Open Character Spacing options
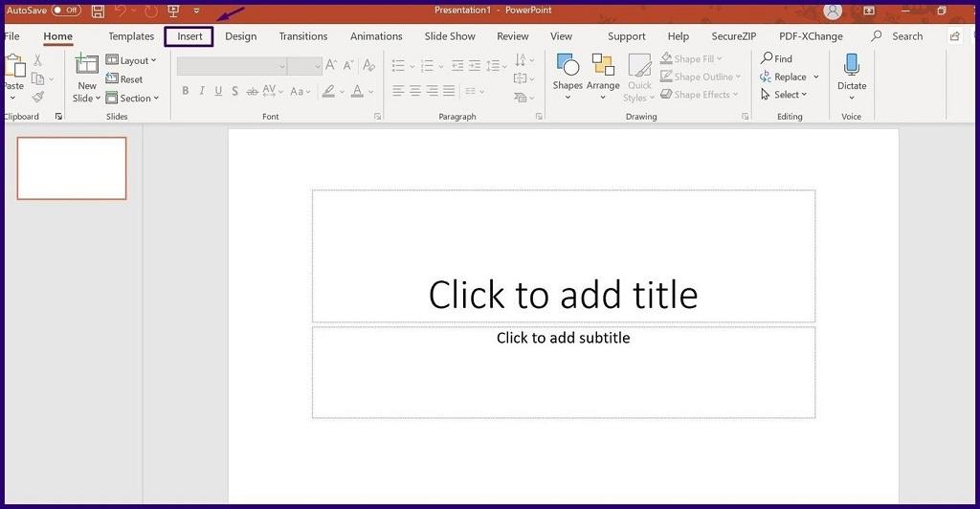 click(x=273, y=91)
